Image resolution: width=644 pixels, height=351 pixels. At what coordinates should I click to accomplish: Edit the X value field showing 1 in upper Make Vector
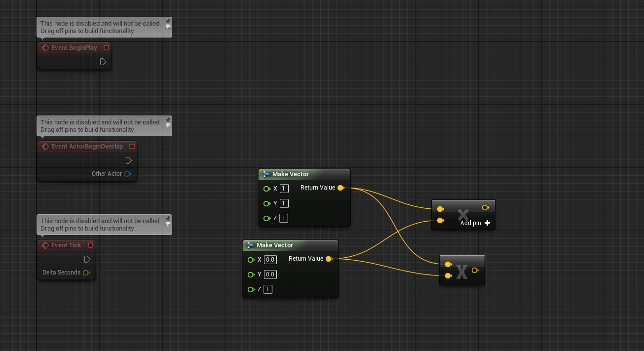point(284,188)
